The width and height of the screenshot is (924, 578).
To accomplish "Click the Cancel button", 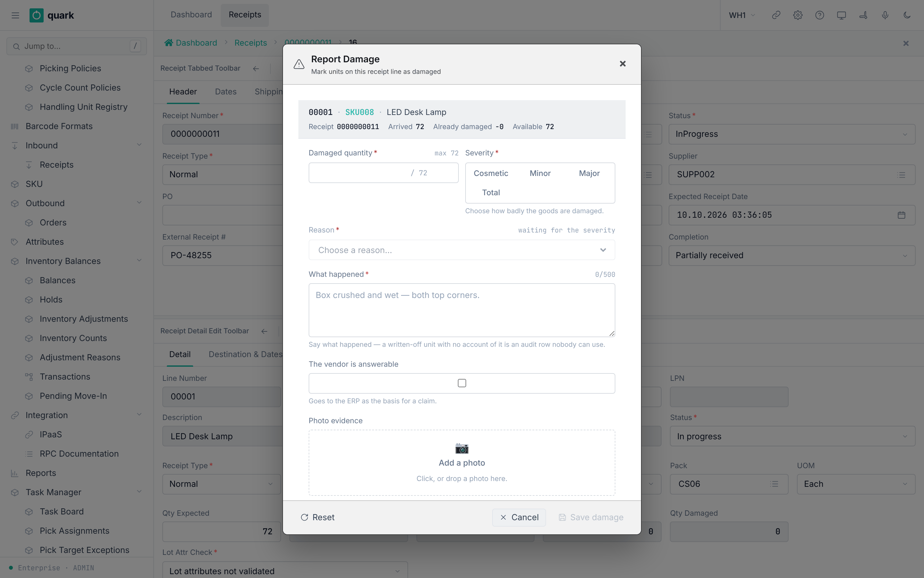I will pos(519,517).
